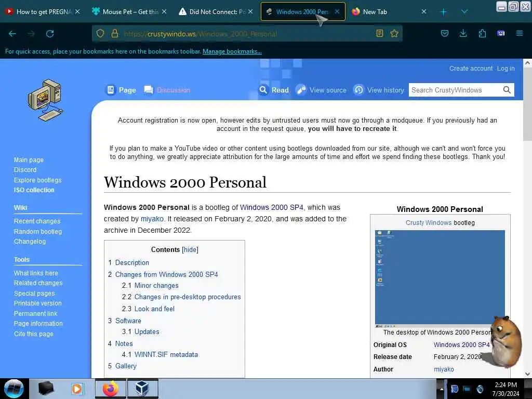Open Special pages
532x399 pixels.
point(34,294)
